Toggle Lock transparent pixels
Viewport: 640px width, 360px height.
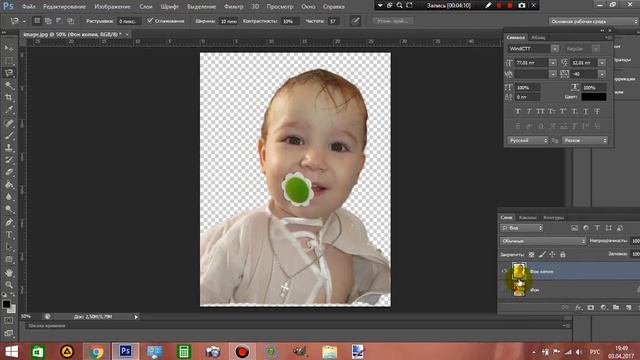tap(531, 254)
